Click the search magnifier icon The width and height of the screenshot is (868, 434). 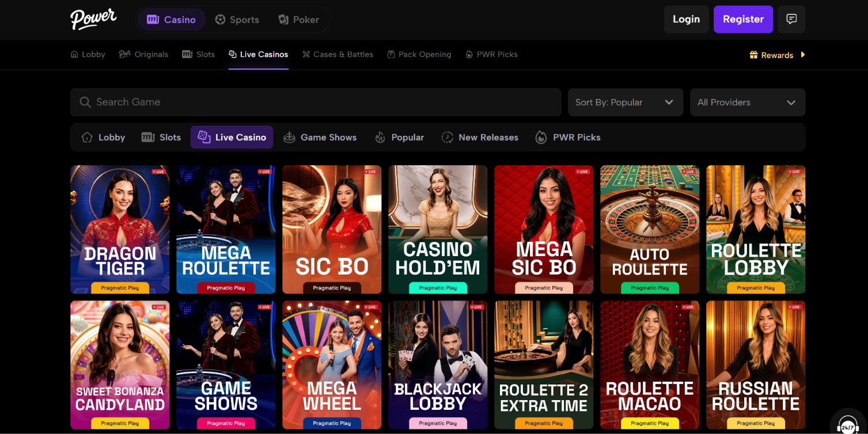pyautogui.click(x=85, y=102)
